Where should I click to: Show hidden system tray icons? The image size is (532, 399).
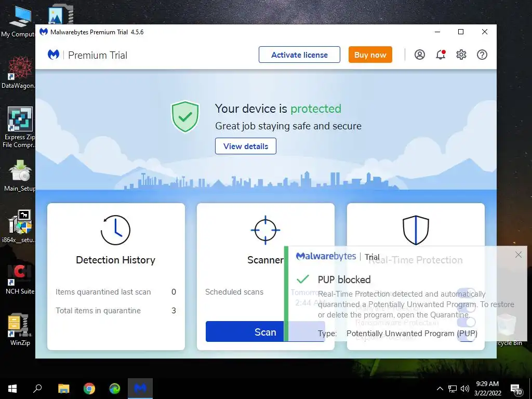click(440, 389)
